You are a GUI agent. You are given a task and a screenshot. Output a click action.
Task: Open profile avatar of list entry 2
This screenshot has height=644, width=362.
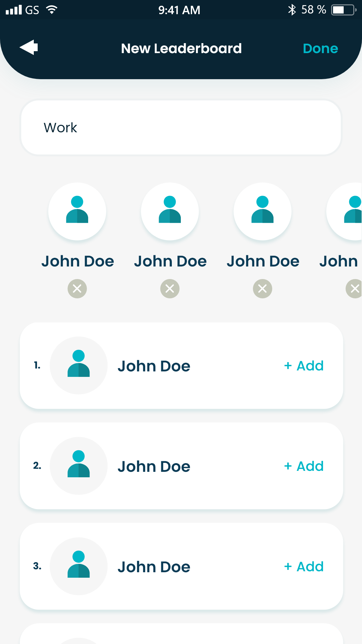pyautogui.click(x=79, y=466)
